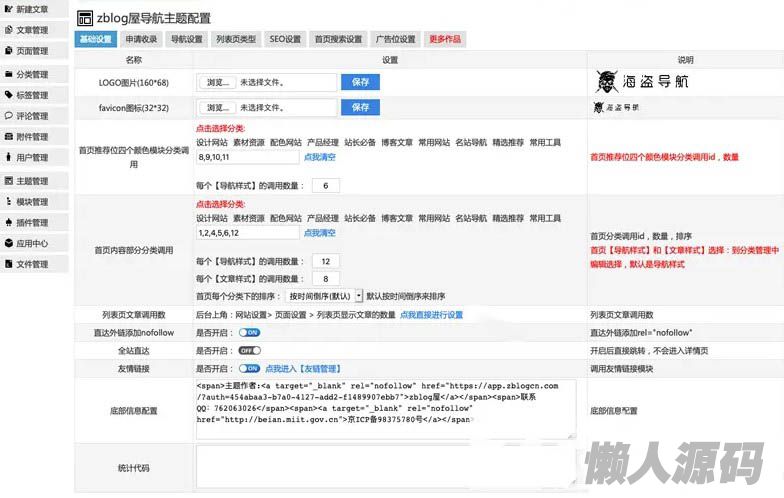This screenshot has width=784, height=498.
Task: Click the 页面管理 sidebar icon
Action: coord(8,50)
